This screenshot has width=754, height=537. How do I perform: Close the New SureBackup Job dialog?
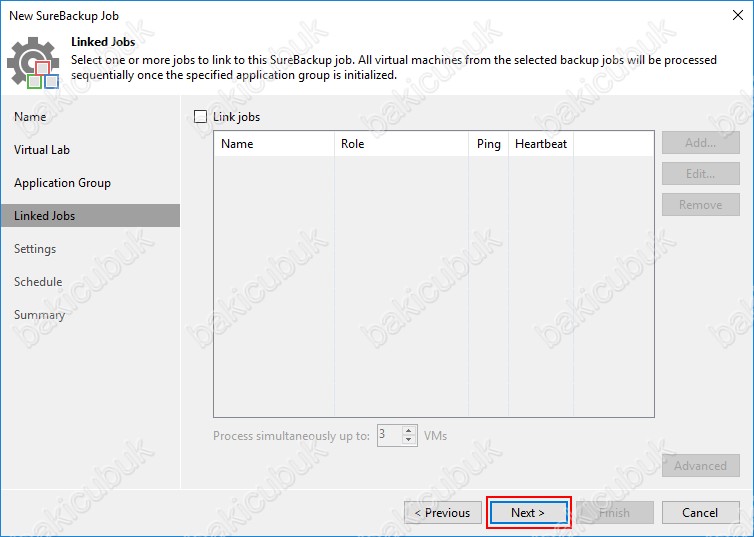point(738,15)
